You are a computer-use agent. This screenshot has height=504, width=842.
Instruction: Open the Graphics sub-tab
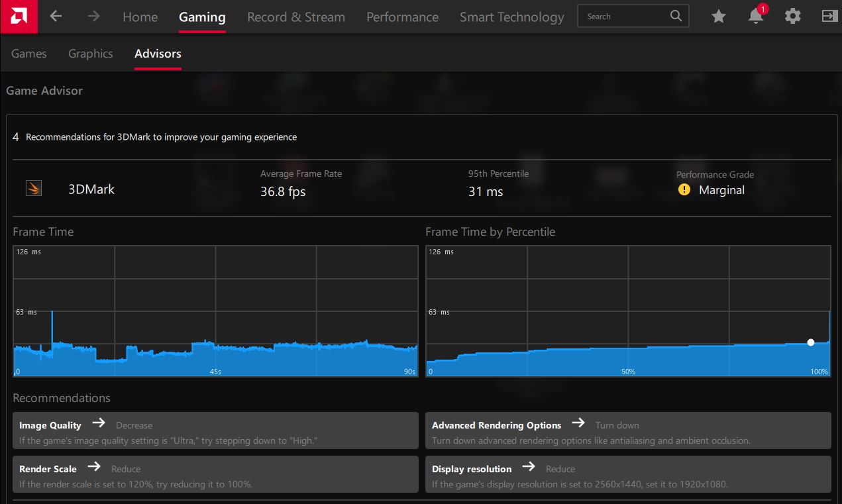pyautogui.click(x=91, y=54)
